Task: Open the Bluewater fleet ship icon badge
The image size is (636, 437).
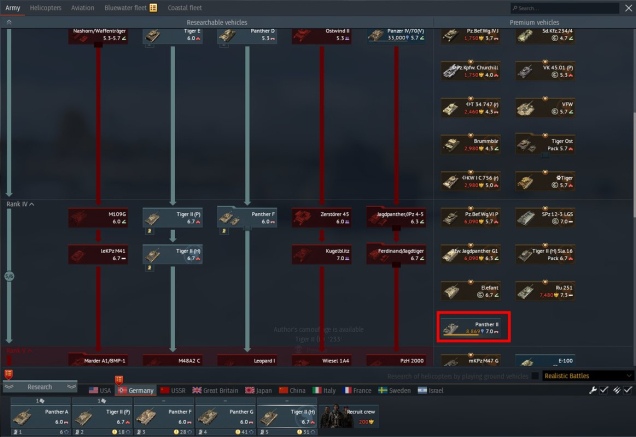Action: [x=153, y=7]
